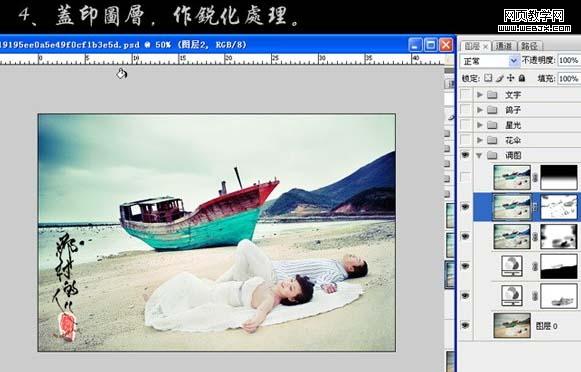The image size is (581, 372).
Task: Click the black-to-white gradient layer mask
Action: point(559,177)
